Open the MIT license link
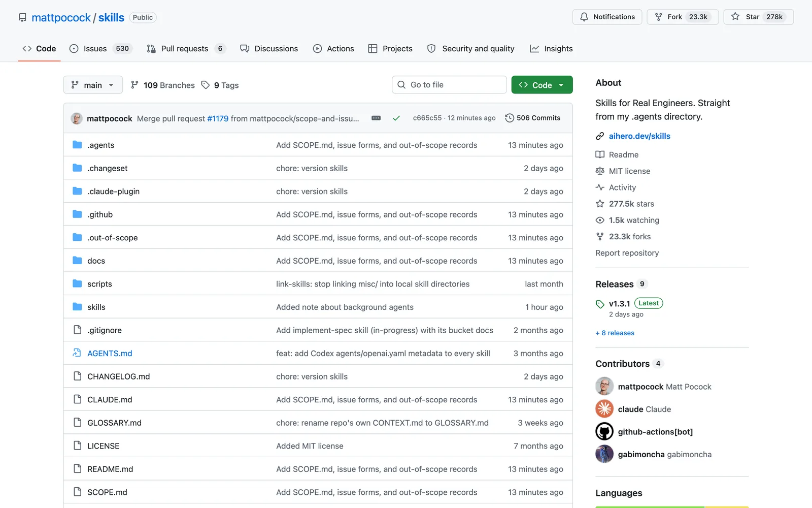 (629, 171)
